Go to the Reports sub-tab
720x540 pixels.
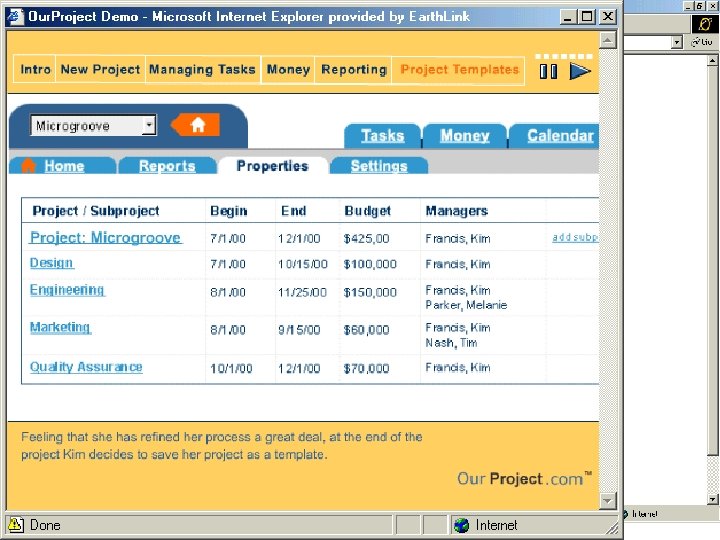coord(167,166)
